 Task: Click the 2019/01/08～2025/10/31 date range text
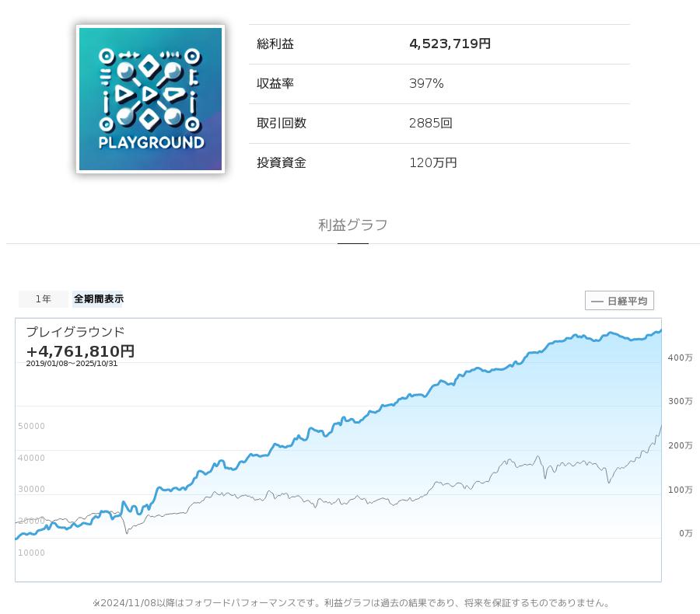pos(72,364)
